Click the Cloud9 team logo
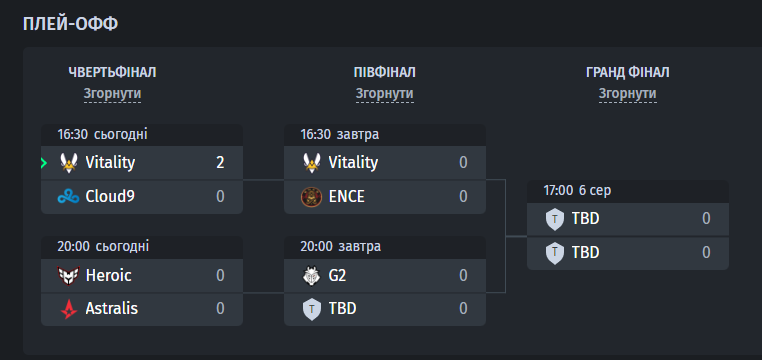The width and height of the screenshot is (762, 360). pyautogui.click(x=69, y=197)
